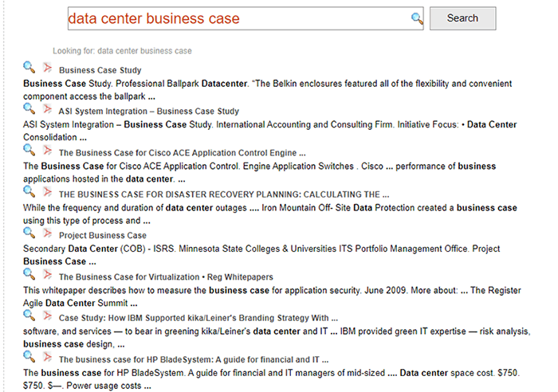The width and height of the screenshot is (558, 392).
Task: Click magnifier icon beside ASI System Integration result
Action: tap(29, 108)
